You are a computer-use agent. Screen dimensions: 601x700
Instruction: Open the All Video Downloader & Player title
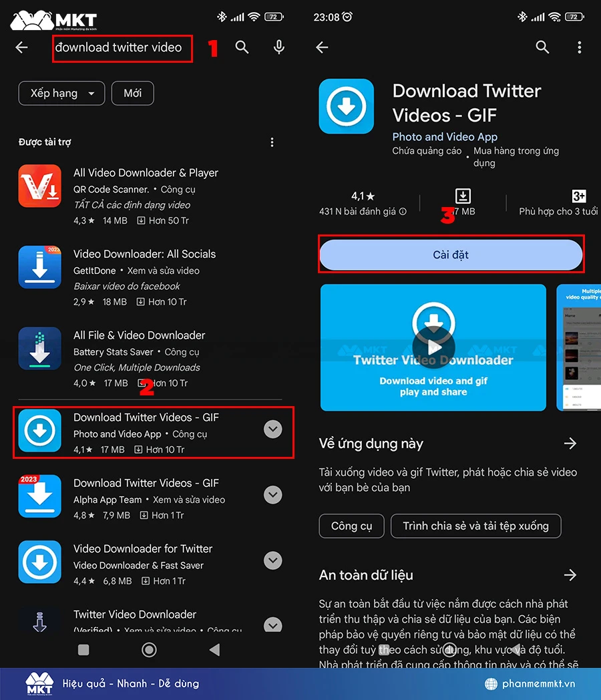coord(146,173)
